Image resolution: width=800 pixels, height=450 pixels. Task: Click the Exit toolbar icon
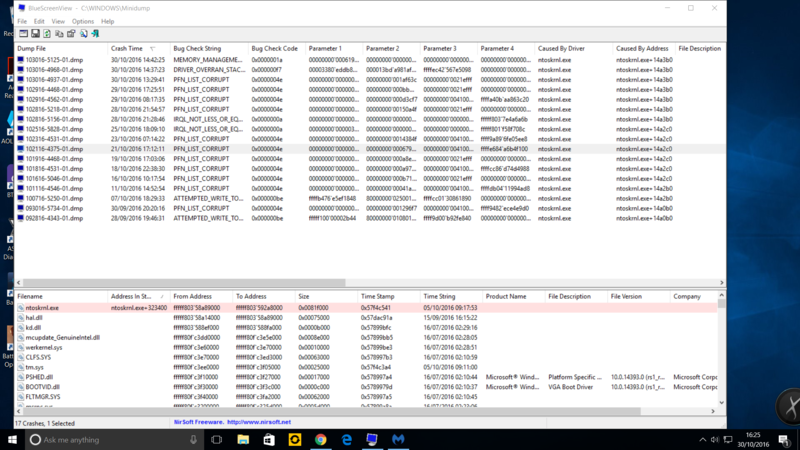pyautogui.click(x=95, y=34)
